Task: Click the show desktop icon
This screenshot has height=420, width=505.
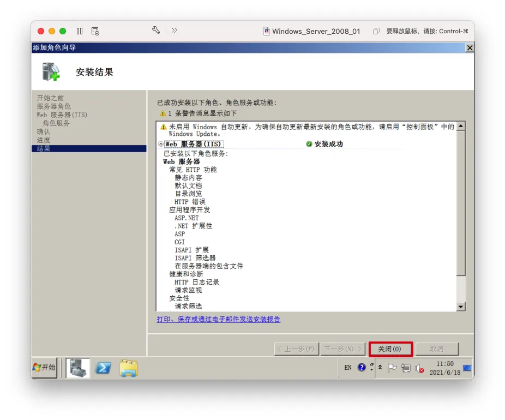Action: pos(467,368)
